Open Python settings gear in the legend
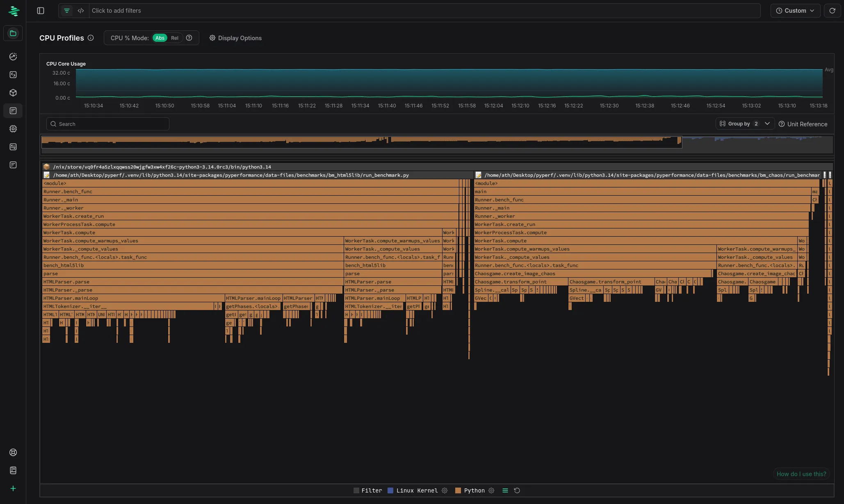 tap(491, 490)
